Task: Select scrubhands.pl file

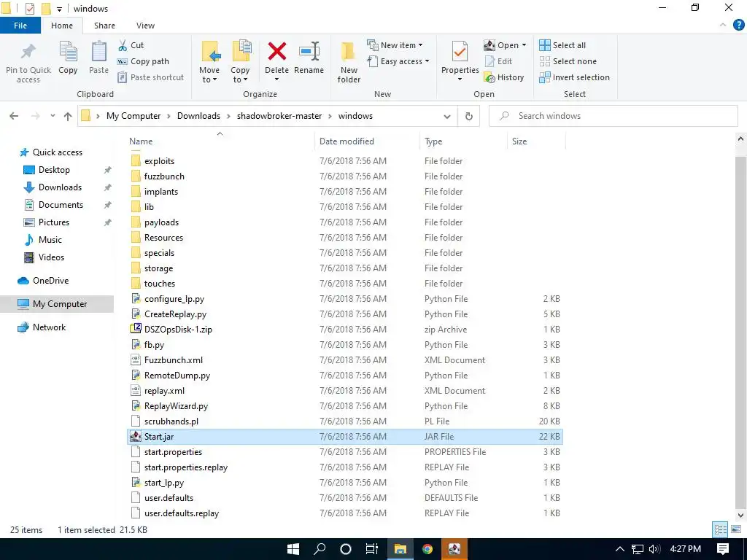Action: click(x=171, y=421)
